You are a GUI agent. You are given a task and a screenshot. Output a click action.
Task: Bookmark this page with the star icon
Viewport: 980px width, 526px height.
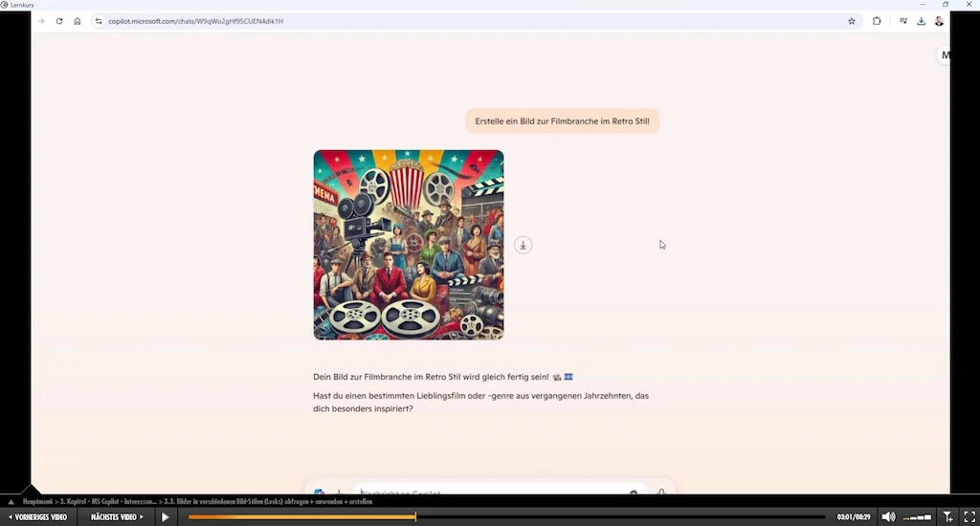(852, 21)
